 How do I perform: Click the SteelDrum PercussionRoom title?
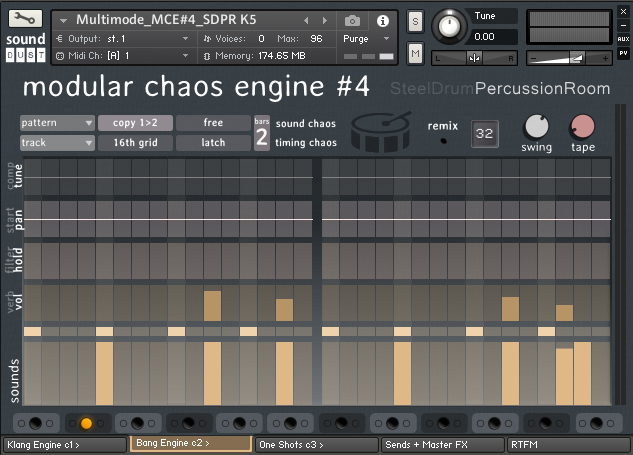point(500,88)
